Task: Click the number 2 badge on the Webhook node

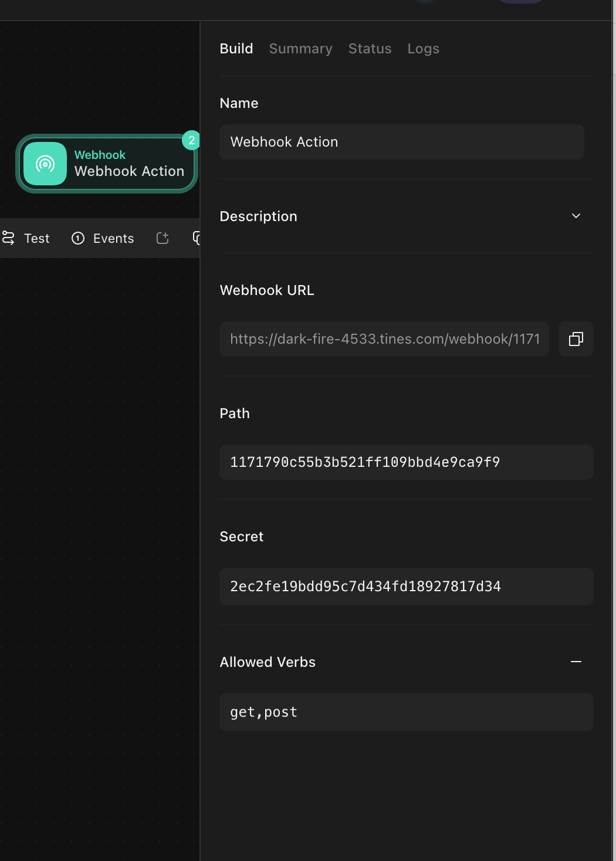Action: tap(191, 140)
